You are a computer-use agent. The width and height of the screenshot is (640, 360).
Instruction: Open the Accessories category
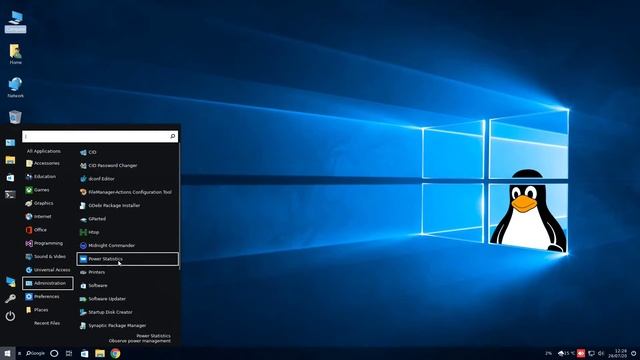click(x=42, y=163)
